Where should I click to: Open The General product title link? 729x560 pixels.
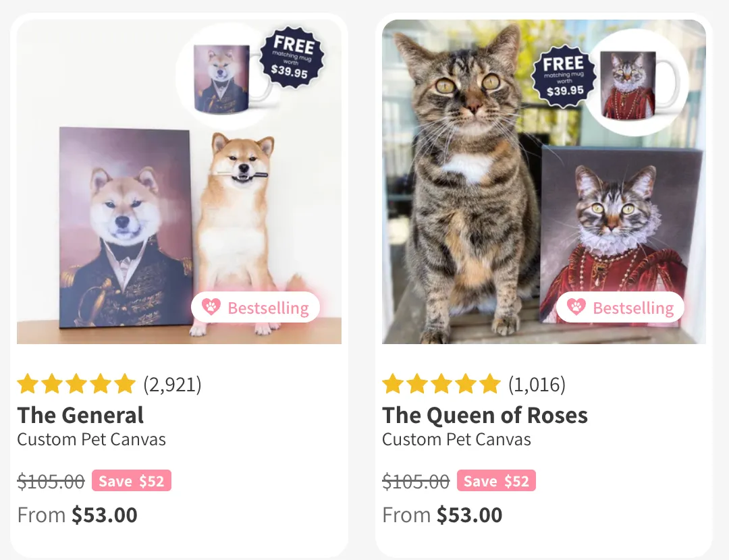pyautogui.click(x=80, y=415)
